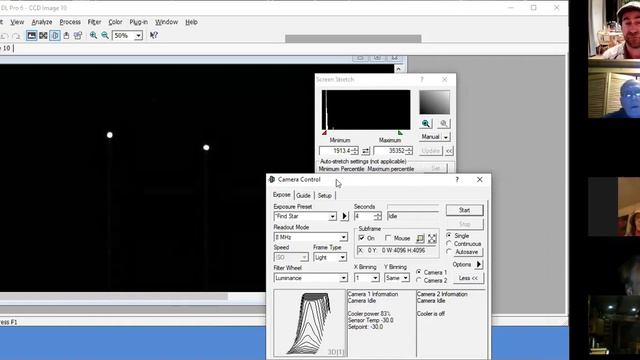This screenshot has width=640, height=360.
Task: Click the red minimum histogram marker
Action: pos(324,133)
